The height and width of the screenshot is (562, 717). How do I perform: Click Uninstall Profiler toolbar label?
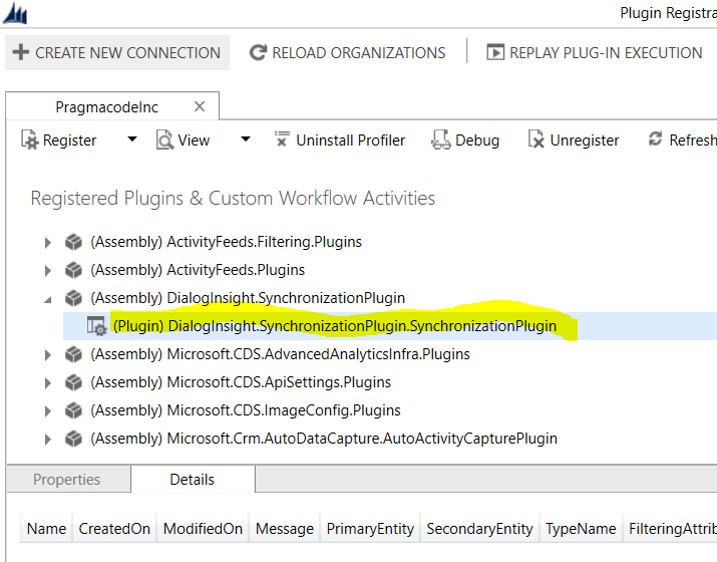(351, 140)
